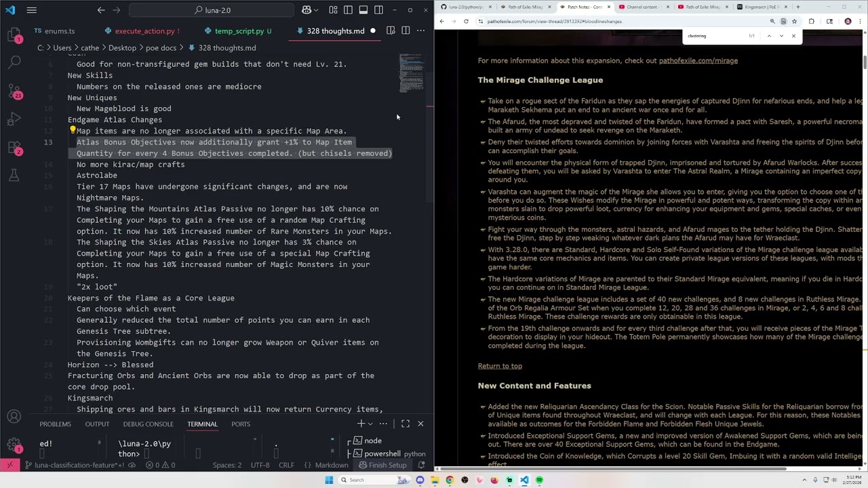The width and height of the screenshot is (868, 488).
Task: Click Finish Setup in status bar
Action: pos(383,465)
